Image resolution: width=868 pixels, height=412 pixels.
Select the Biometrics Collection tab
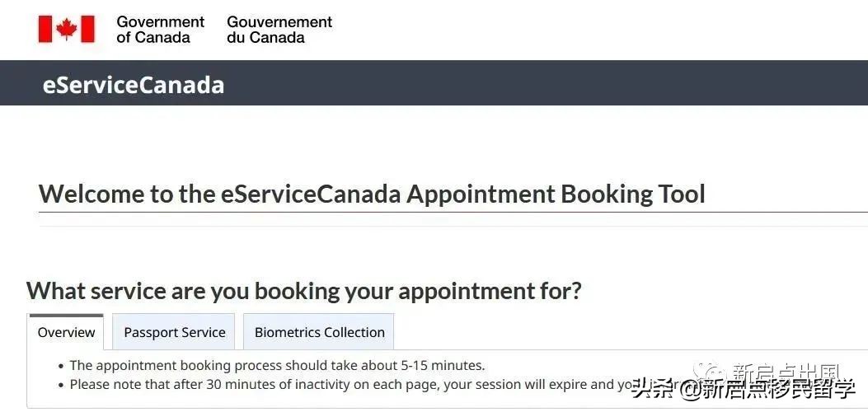pos(319,332)
